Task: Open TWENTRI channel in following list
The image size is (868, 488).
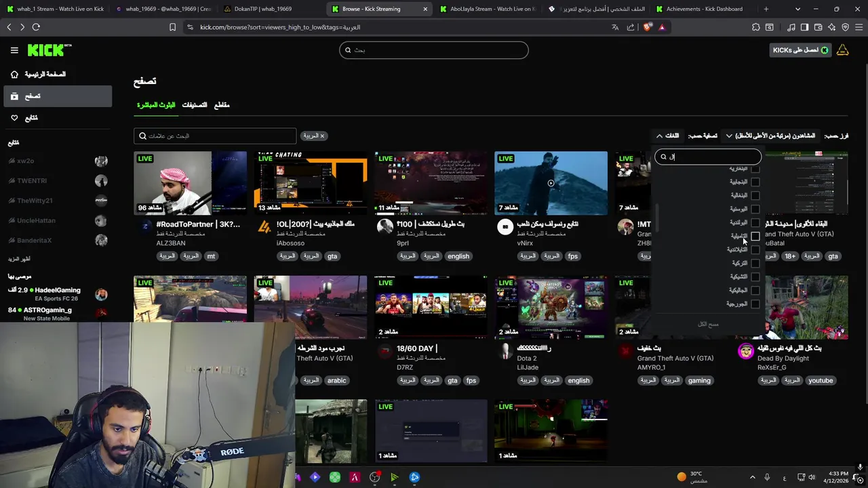Action: [57, 181]
